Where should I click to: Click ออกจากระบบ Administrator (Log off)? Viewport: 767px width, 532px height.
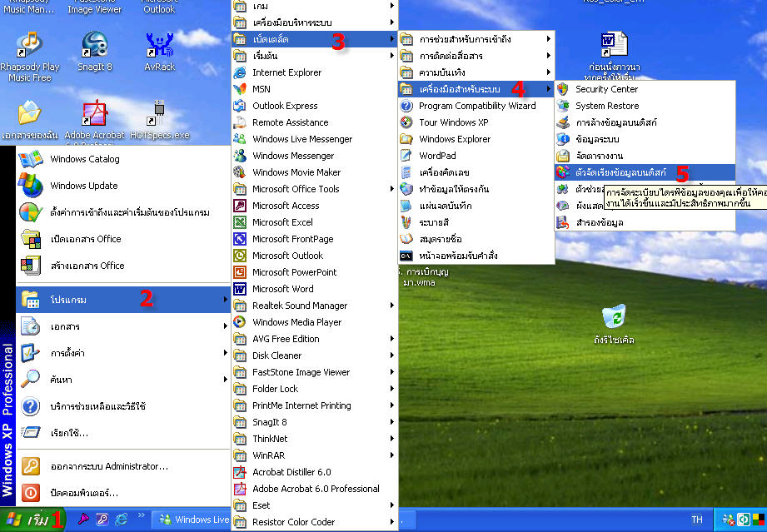tap(123, 466)
